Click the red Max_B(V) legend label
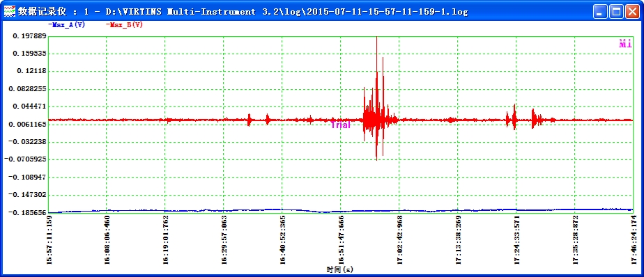 (125, 24)
